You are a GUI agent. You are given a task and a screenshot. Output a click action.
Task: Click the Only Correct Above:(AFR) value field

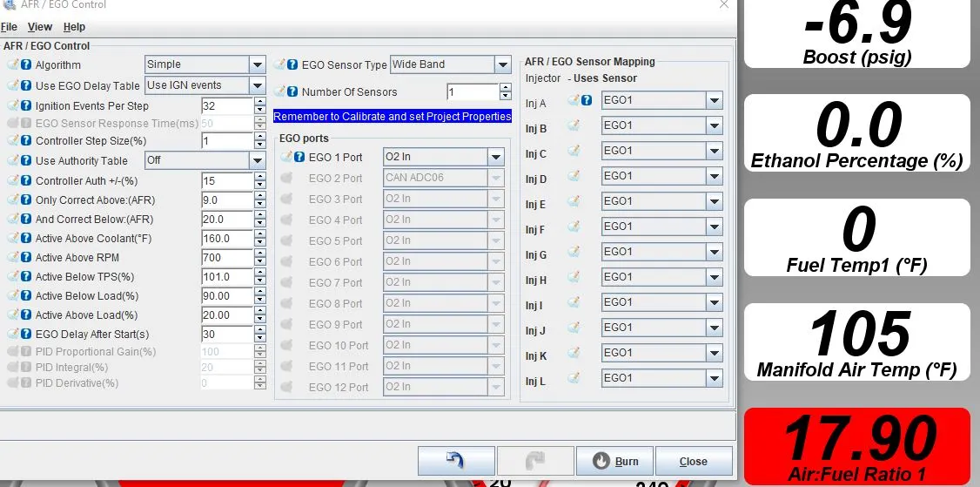click(227, 200)
